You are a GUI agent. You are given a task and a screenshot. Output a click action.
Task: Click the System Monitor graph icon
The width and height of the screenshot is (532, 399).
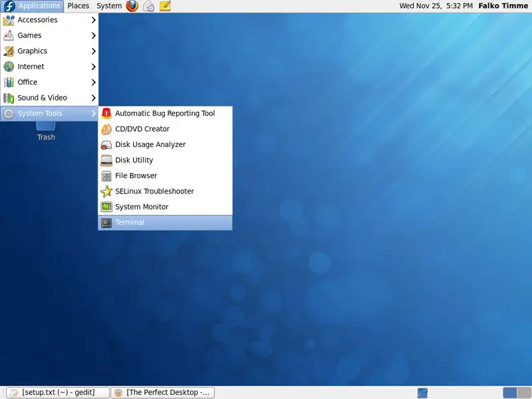106,207
